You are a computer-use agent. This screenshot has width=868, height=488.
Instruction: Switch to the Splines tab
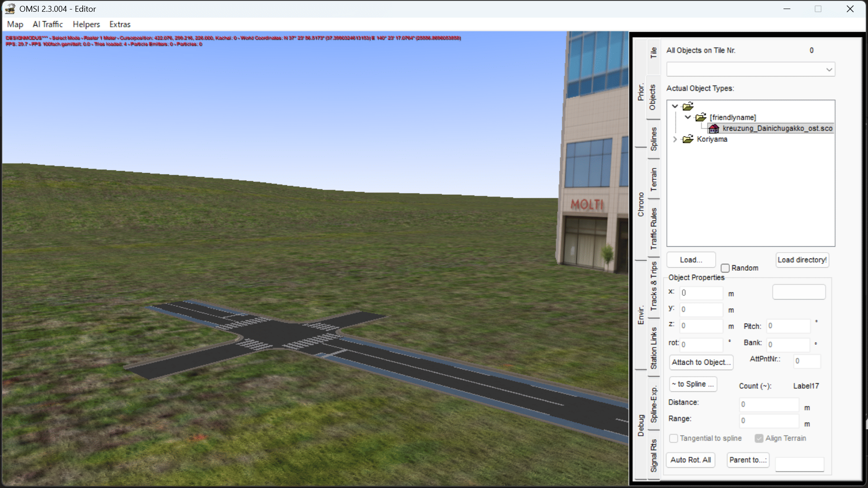(x=654, y=139)
